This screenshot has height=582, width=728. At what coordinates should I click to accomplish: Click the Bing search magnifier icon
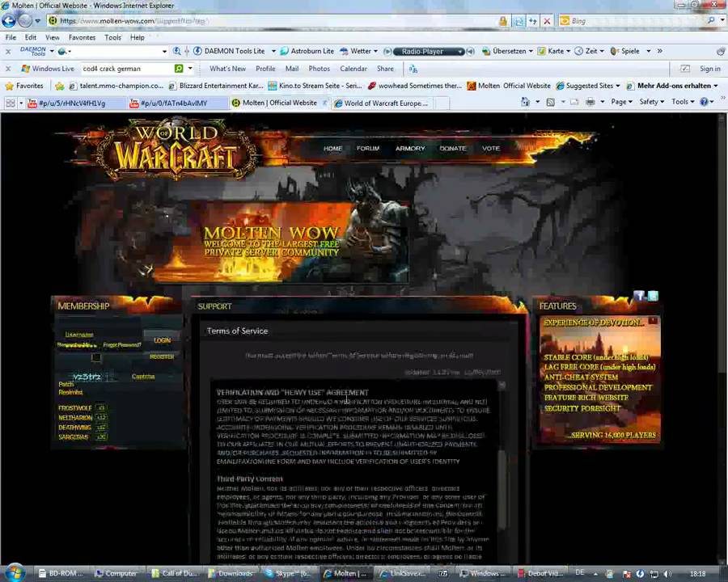click(x=711, y=20)
